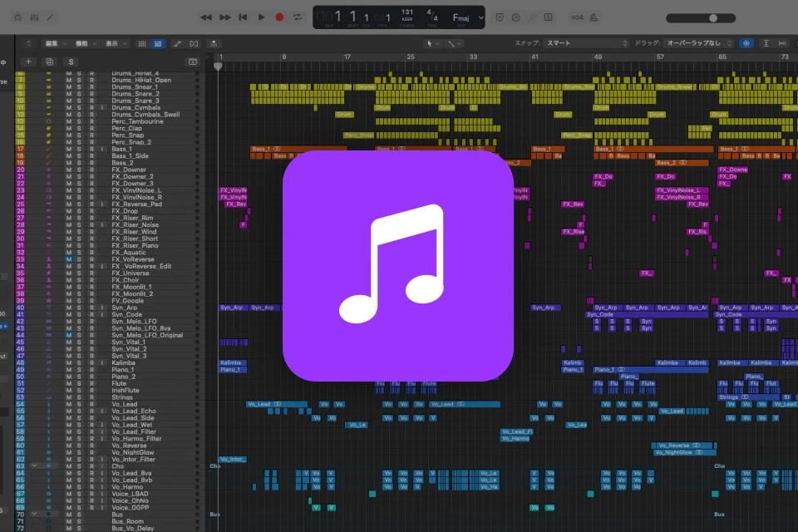The height and width of the screenshot is (532, 798).
Task: Select the Vo_Intor_ region at bar 1
Action: 233,459
